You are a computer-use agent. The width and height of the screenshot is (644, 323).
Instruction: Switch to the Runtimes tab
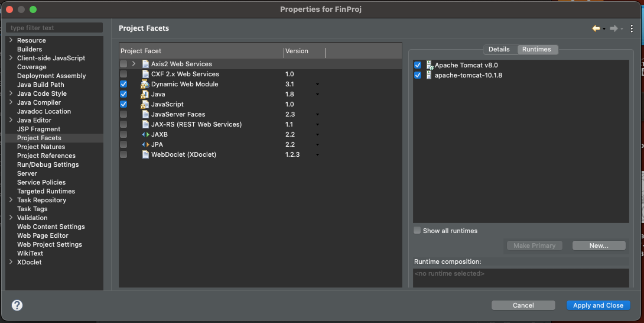coord(537,49)
